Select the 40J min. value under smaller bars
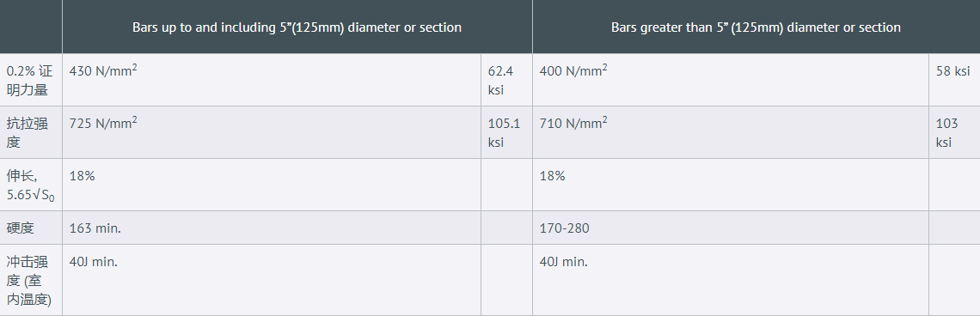Image resolution: width=980 pixels, height=316 pixels. pyautogui.click(x=93, y=261)
